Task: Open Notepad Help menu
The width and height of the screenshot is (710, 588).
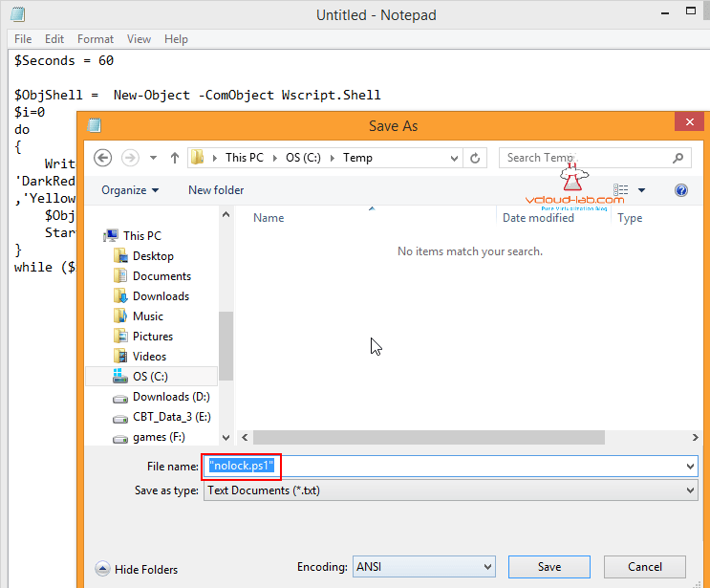Action: pos(176,39)
